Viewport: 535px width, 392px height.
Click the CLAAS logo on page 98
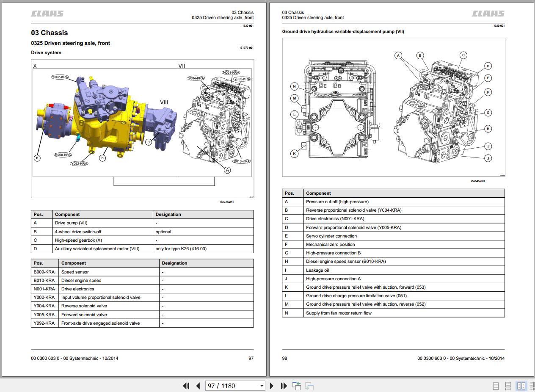coord(488,13)
